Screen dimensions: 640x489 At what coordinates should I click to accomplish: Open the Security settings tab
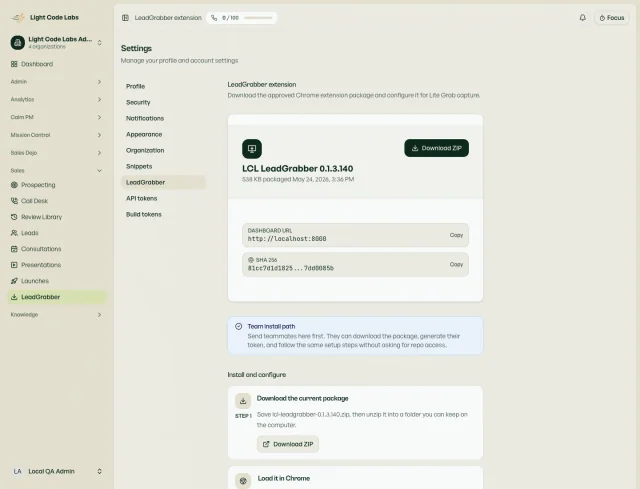[163, 102]
